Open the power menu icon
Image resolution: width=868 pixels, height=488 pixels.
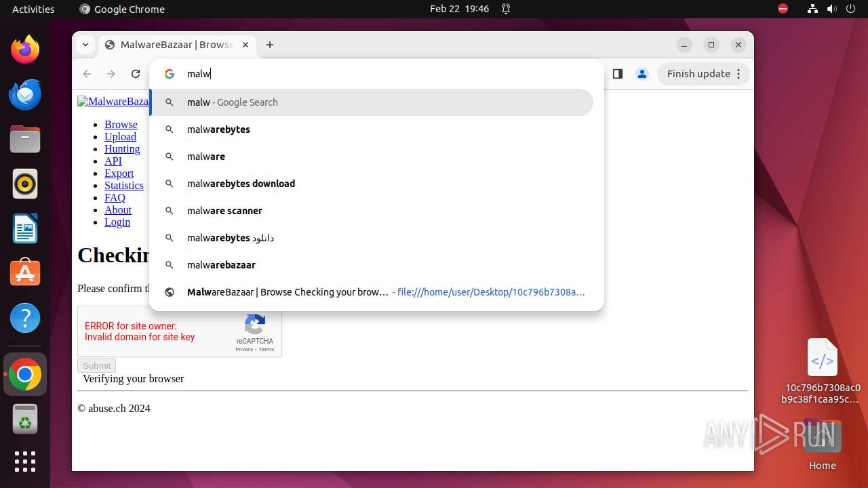click(x=850, y=9)
